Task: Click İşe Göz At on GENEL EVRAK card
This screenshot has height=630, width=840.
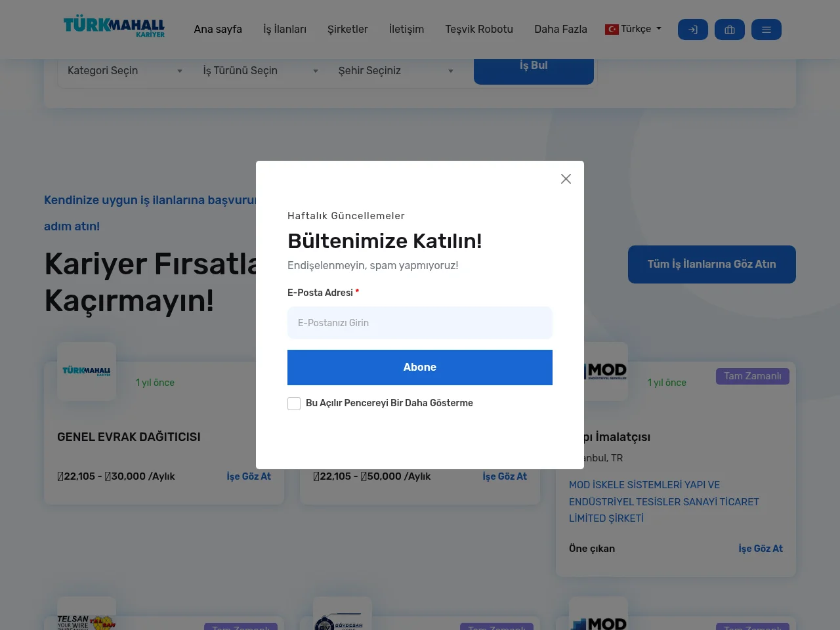Action: (249, 476)
